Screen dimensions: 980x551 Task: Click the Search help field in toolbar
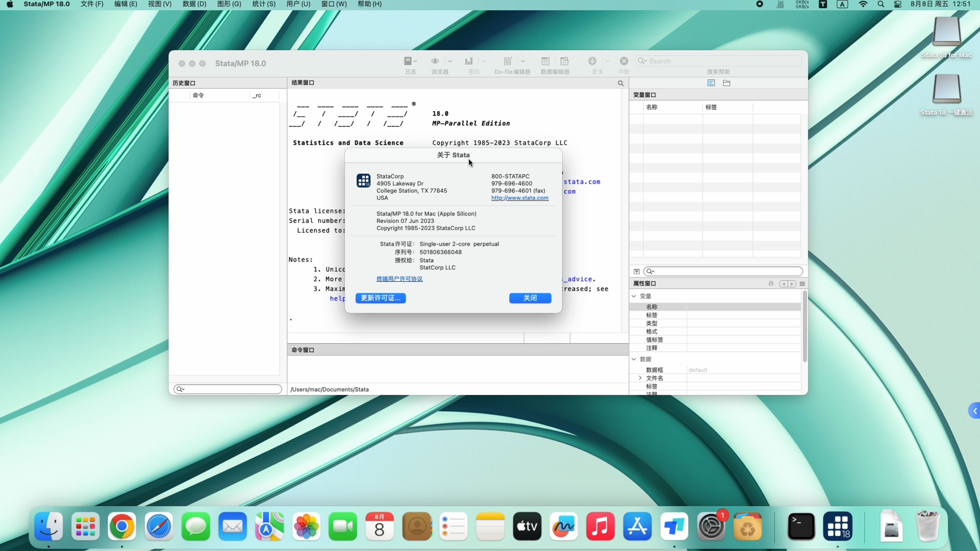[718, 61]
